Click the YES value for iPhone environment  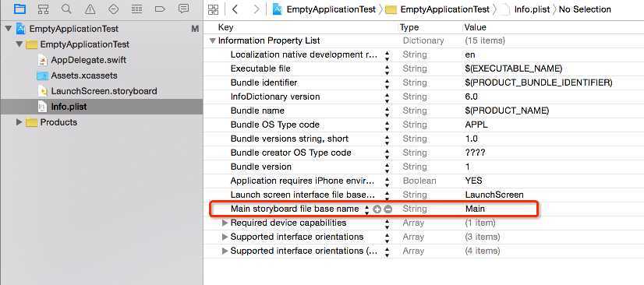(x=473, y=181)
